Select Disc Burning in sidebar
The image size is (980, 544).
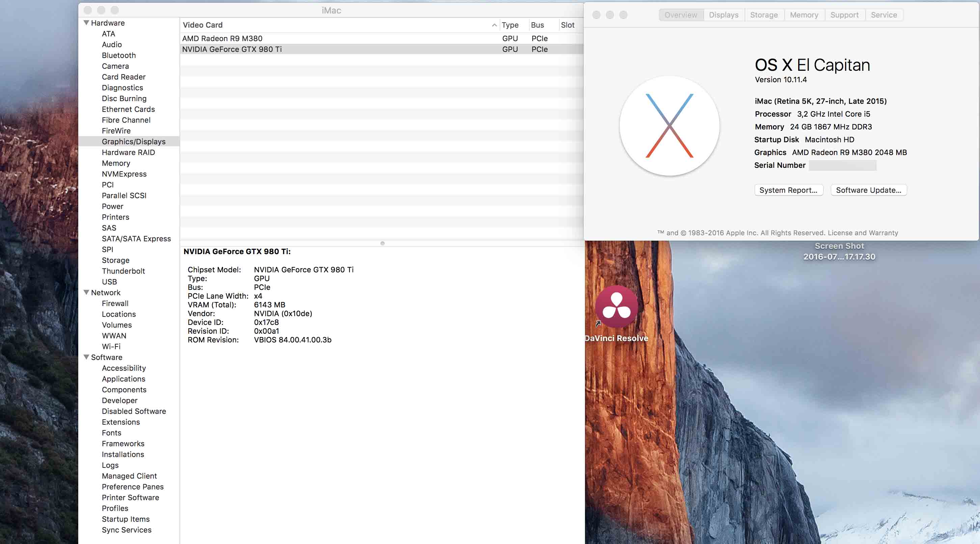124,98
